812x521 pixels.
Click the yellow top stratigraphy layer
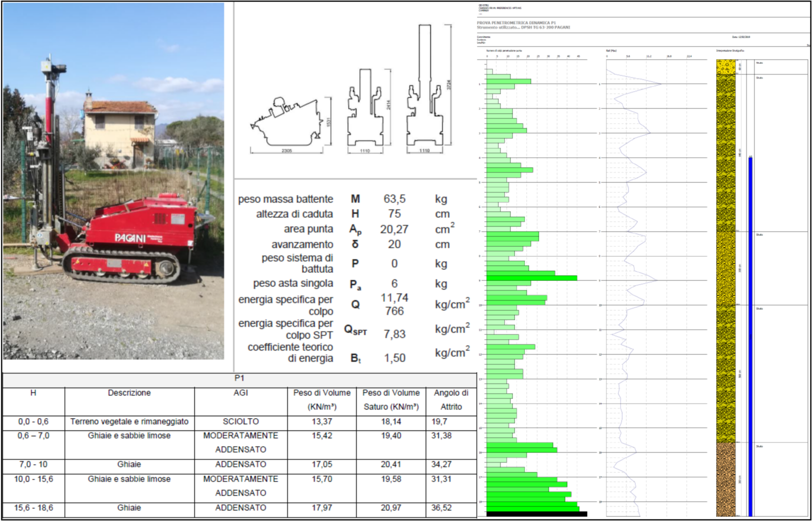(726, 67)
